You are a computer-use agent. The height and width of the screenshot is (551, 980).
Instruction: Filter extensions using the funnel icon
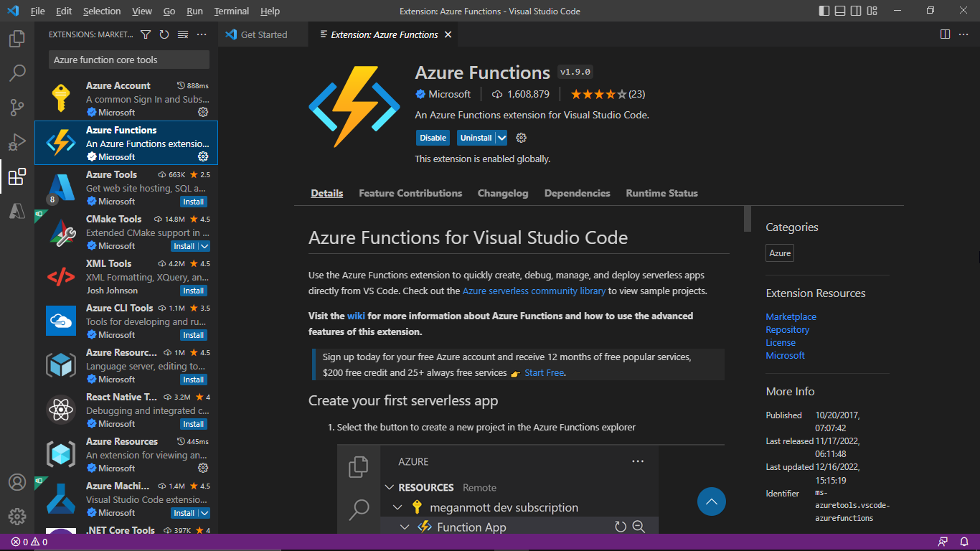click(x=146, y=34)
